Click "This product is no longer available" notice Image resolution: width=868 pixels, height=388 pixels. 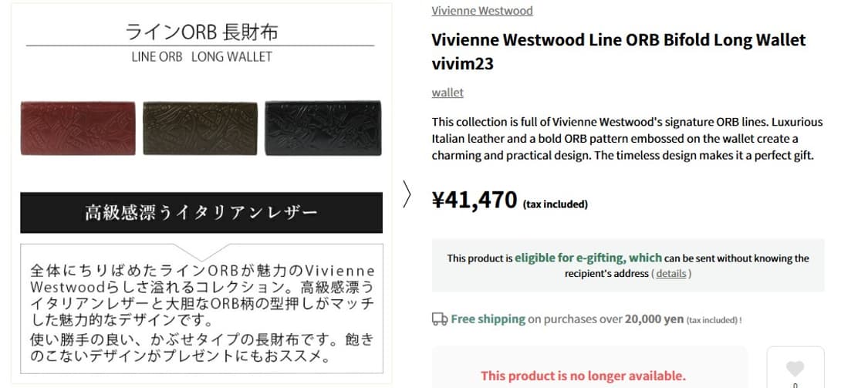click(583, 376)
